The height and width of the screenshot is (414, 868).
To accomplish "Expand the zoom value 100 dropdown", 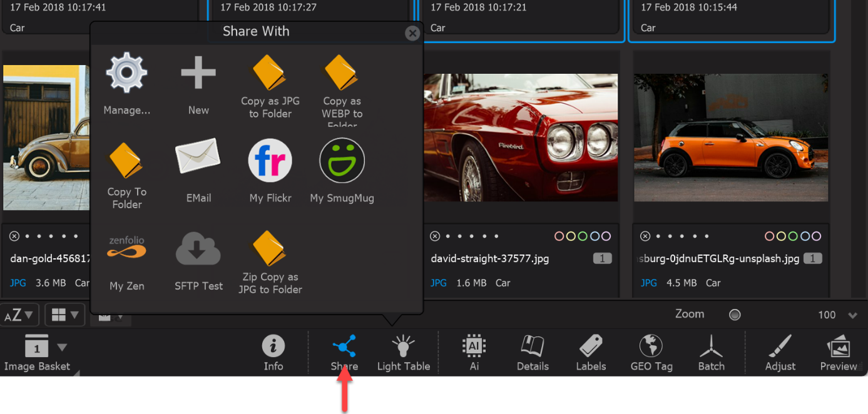I will point(852,315).
